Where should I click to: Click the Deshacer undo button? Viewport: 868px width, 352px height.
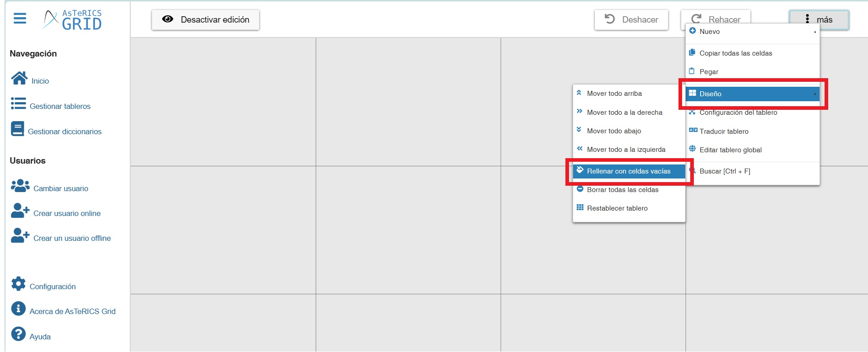pyautogui.click(x=631, y=20)
